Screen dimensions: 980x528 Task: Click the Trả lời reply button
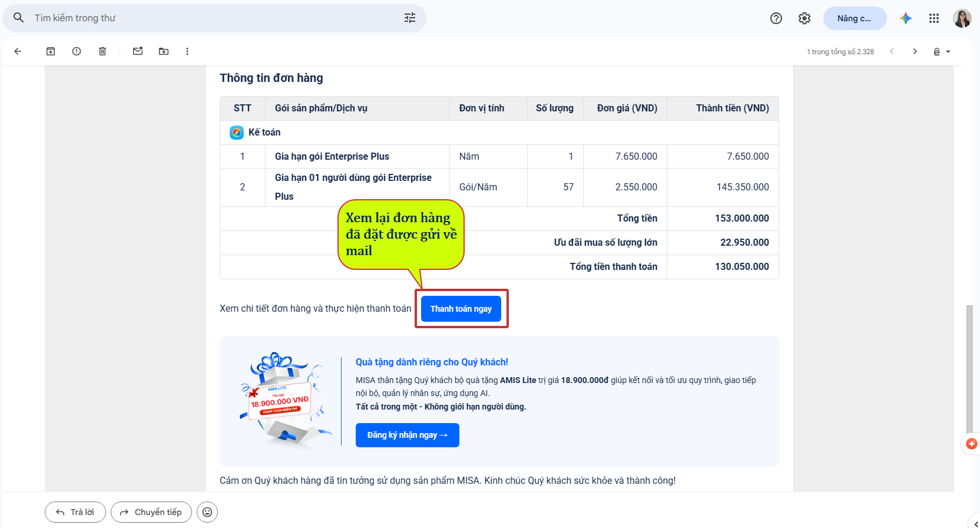coord(75,512)
